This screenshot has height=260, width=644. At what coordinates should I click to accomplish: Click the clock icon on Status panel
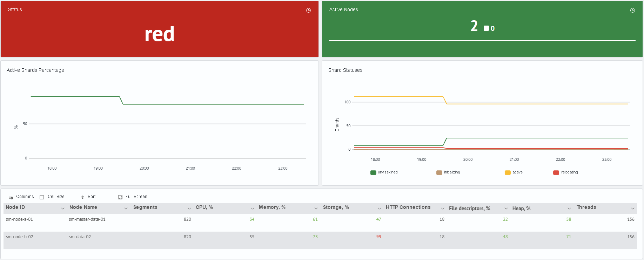tap(308, 10)
